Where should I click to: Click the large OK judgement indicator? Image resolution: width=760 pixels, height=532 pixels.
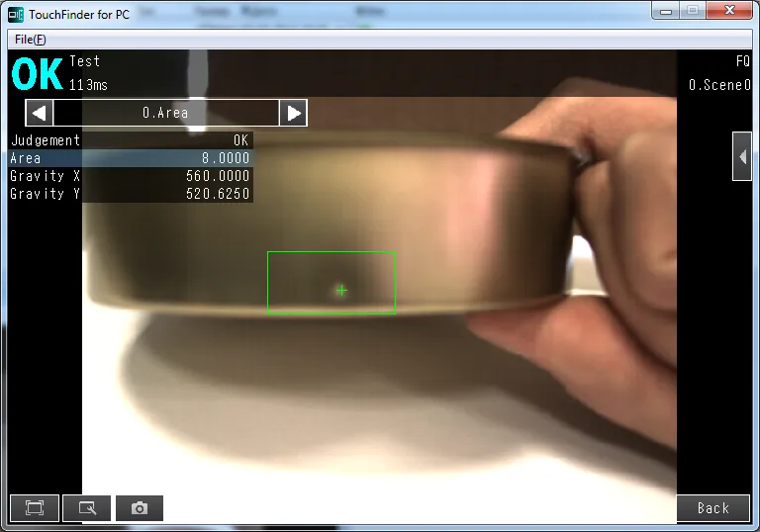pos(37,74)
